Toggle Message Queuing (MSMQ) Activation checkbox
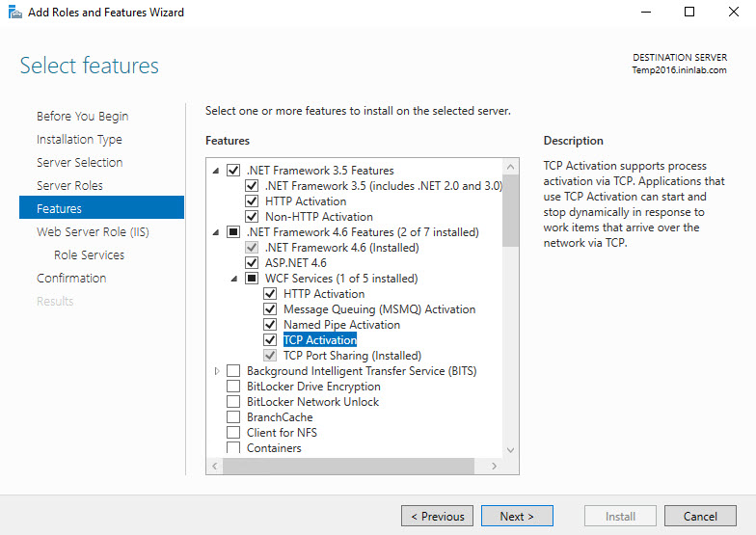Image resolution: width=756 pixels, height=535 pixels. (x=271, y=309)
